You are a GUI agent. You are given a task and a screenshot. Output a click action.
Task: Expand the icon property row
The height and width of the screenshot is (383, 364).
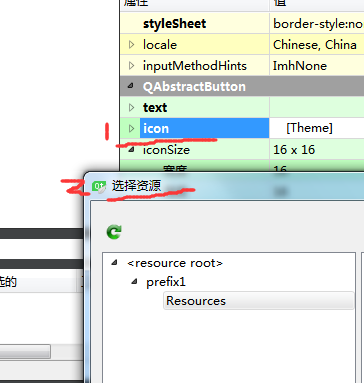[131, 128]
